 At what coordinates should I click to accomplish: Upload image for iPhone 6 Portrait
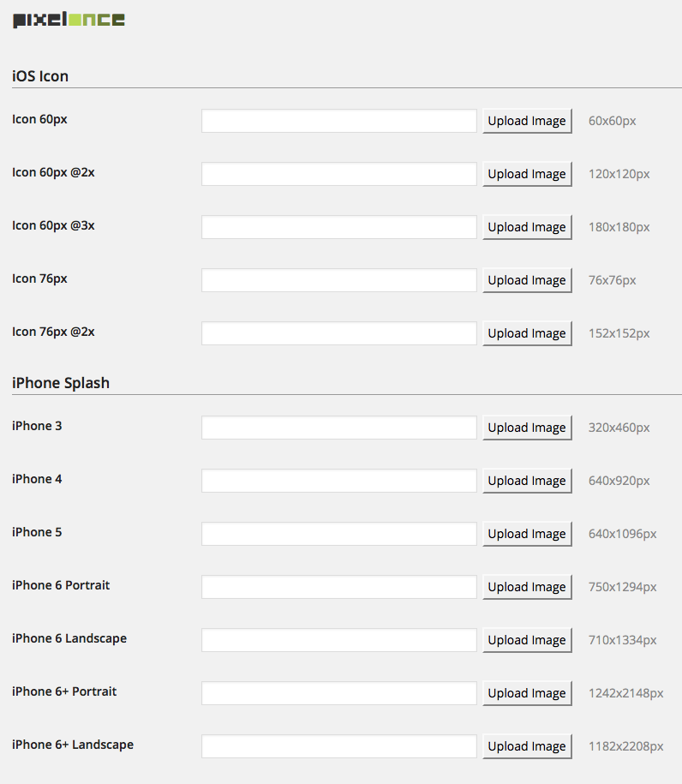point(527,586)
